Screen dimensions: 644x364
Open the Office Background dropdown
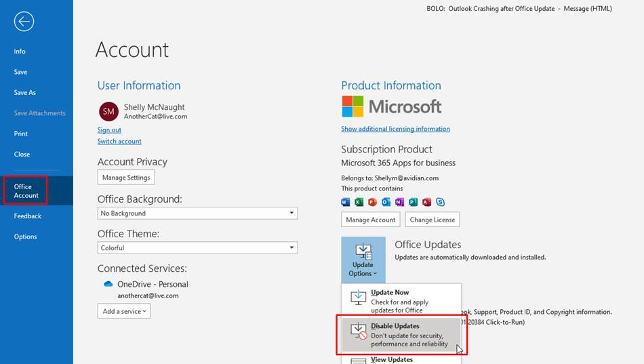click(197, 214)
